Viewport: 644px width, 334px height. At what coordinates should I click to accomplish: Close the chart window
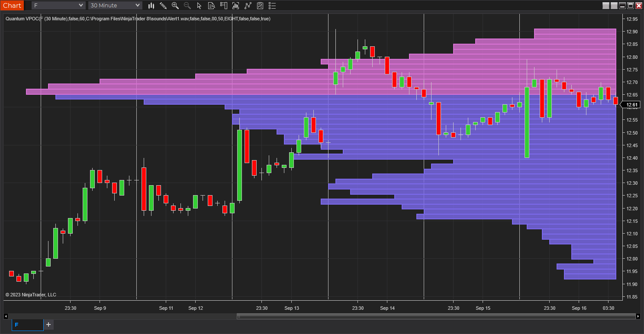coord(639,6)
